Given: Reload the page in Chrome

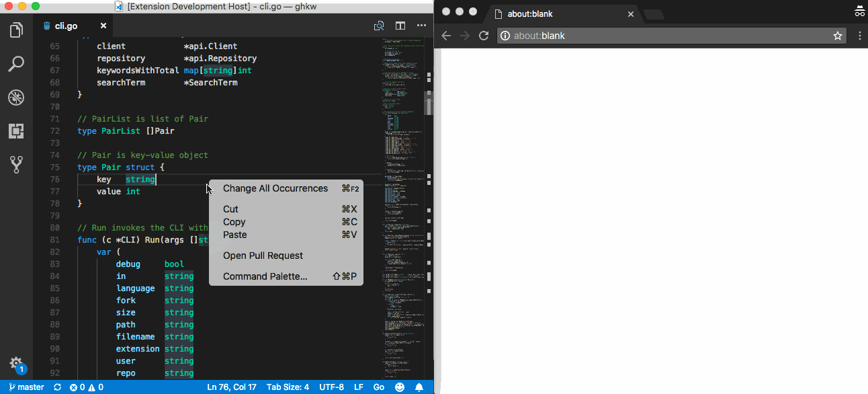Looking at the screenshot, I should 484,36.
